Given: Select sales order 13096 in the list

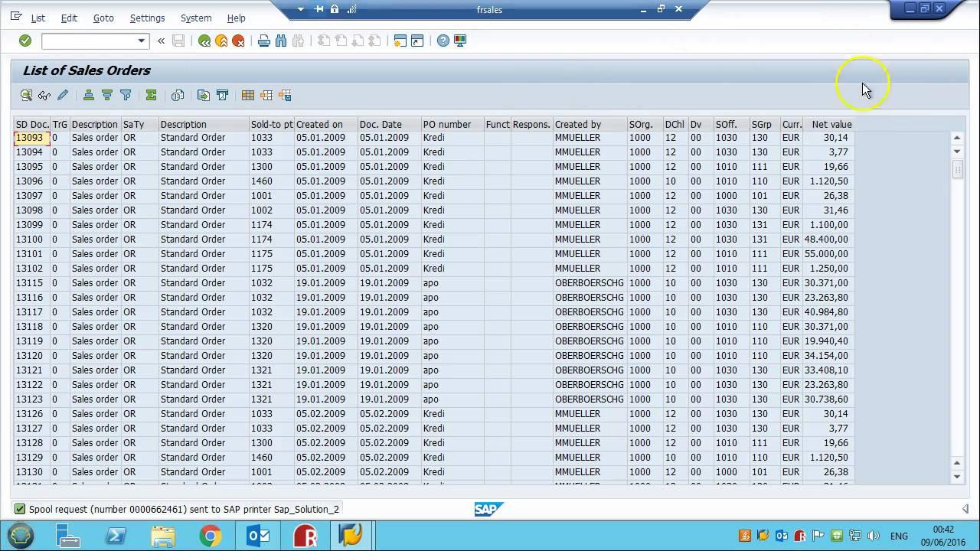Looking at the screenshot, I should tap(31, 181).
